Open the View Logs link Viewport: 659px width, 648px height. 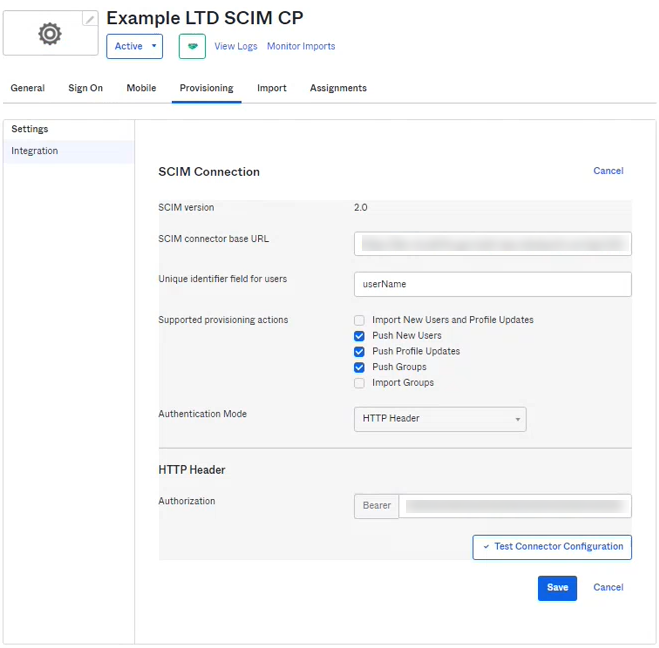236,46
